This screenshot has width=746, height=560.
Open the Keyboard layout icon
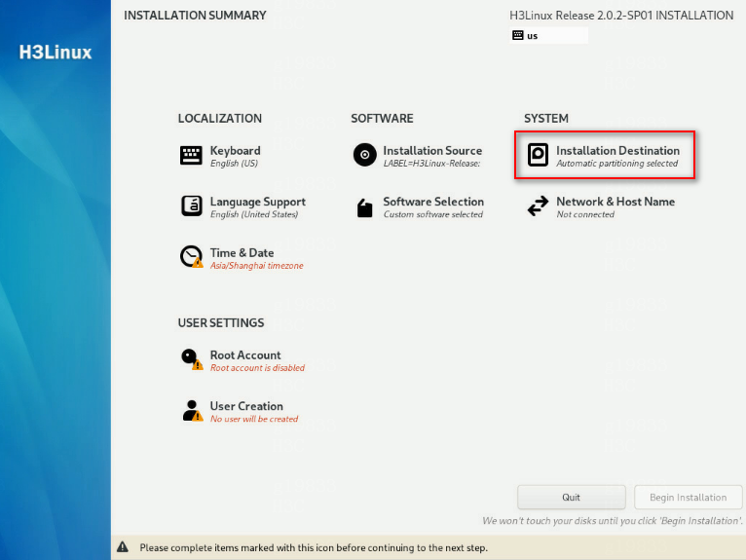(191, 156)
